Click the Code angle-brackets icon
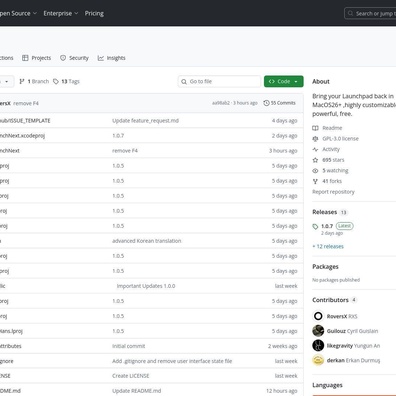 (272, 81)
